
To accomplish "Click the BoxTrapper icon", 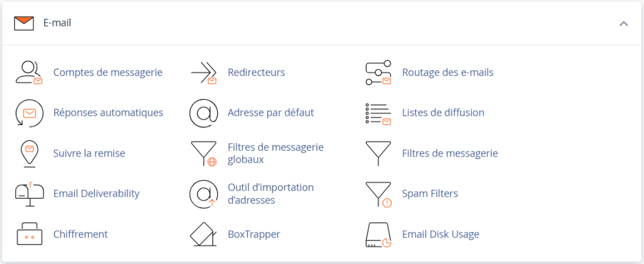I will (203, 234).
